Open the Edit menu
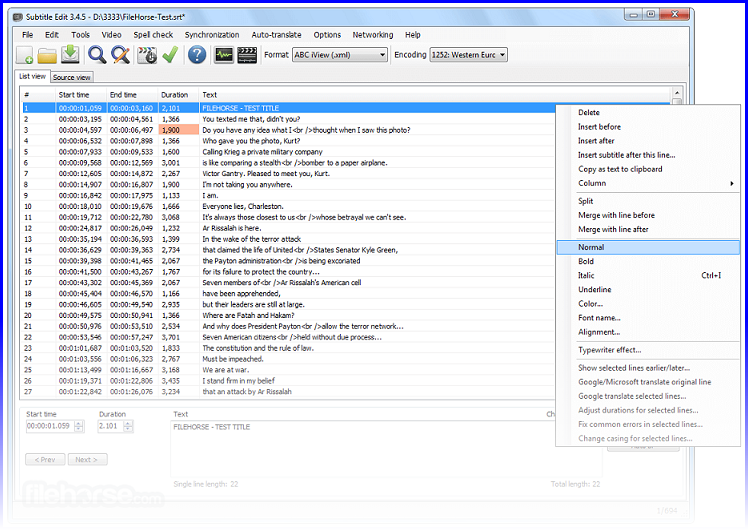Screen dimensions: 748x530 [x=52, y=35]
